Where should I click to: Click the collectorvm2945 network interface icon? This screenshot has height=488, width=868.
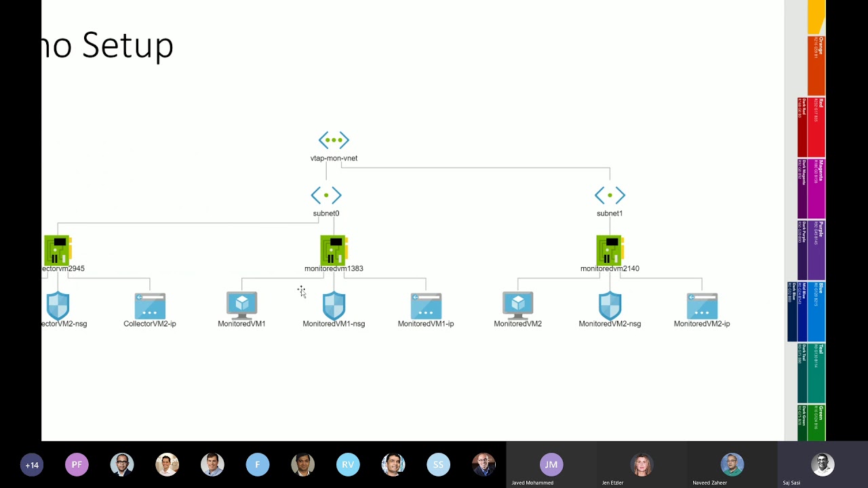pos(58,249)
